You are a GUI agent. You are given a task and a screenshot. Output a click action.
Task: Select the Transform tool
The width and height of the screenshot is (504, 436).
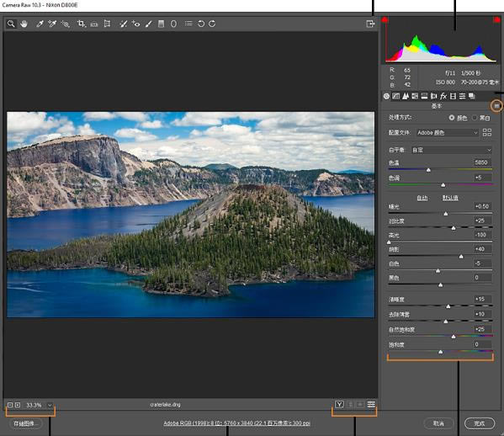pyautogui.click(x=107, y=24)
